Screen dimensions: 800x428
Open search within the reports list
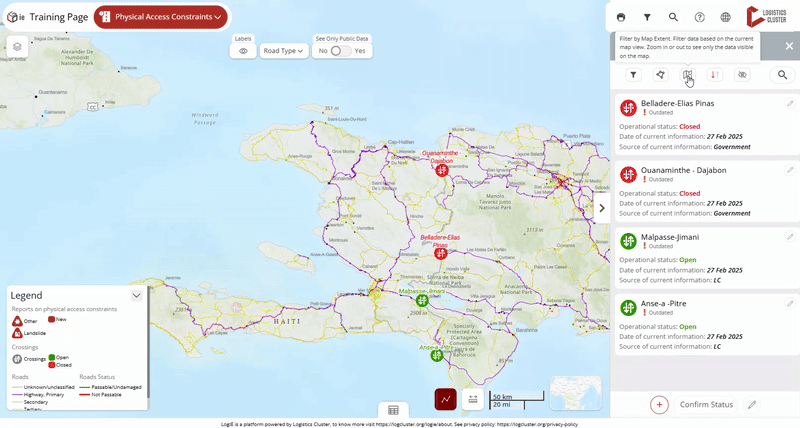click(x=782, y=75)
